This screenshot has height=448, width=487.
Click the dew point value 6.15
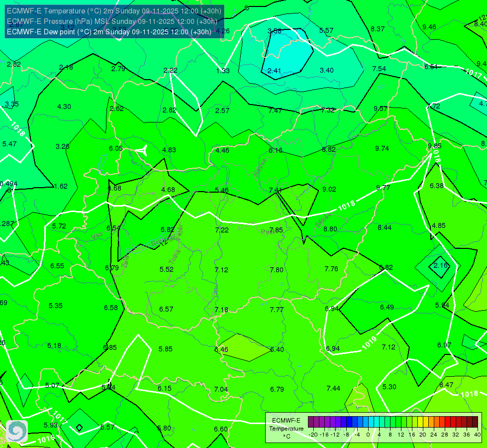coord(164,389)
